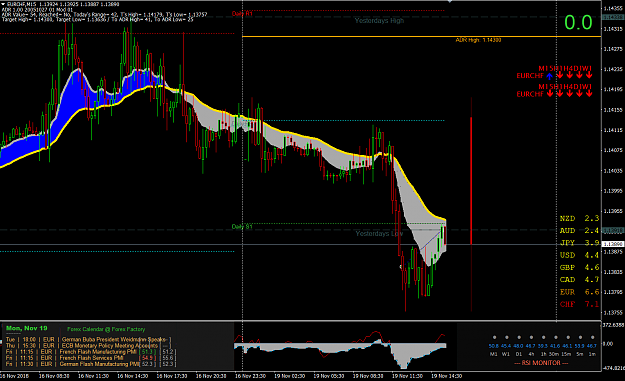
Task: Click the blue up arrow beside the upper EURCHF
Action: (x=550, y=76)
